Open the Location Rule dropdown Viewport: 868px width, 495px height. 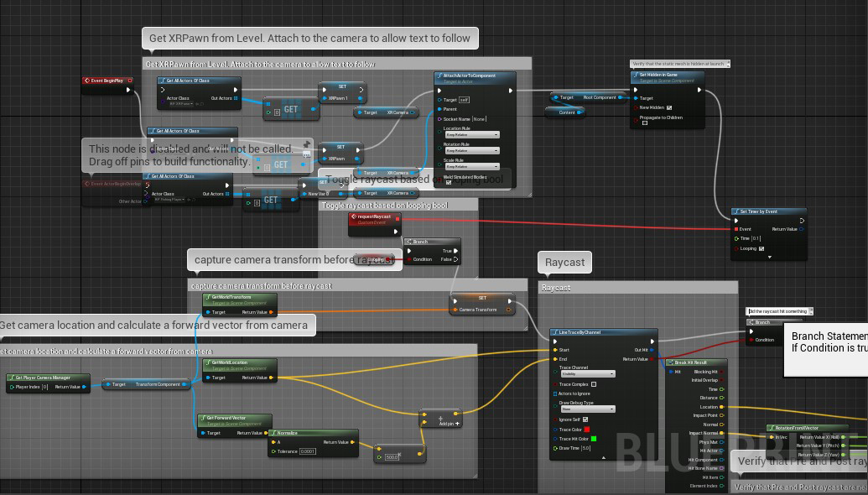[471, 134]
